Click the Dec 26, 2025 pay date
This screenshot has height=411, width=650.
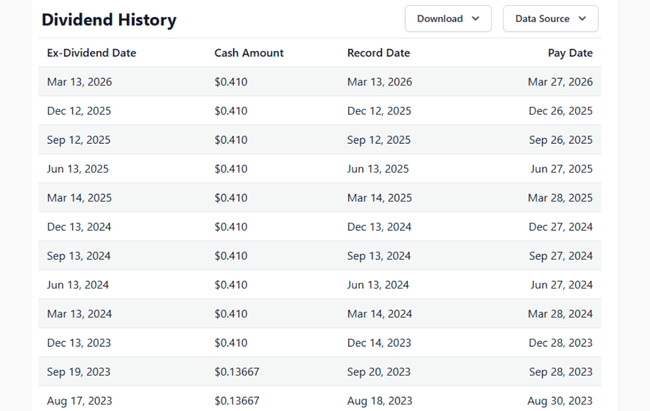[560, 111]
